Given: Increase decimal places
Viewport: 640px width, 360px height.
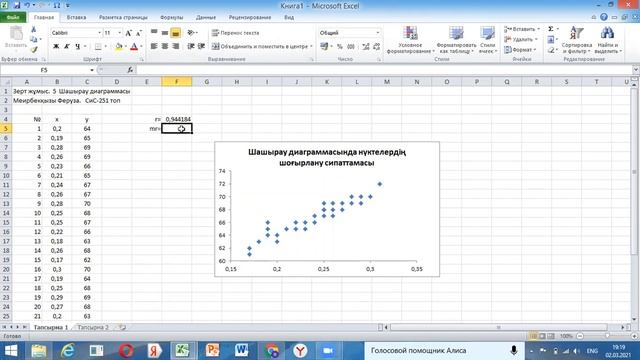Looking at the screenshot, I should tap(366, 47).
